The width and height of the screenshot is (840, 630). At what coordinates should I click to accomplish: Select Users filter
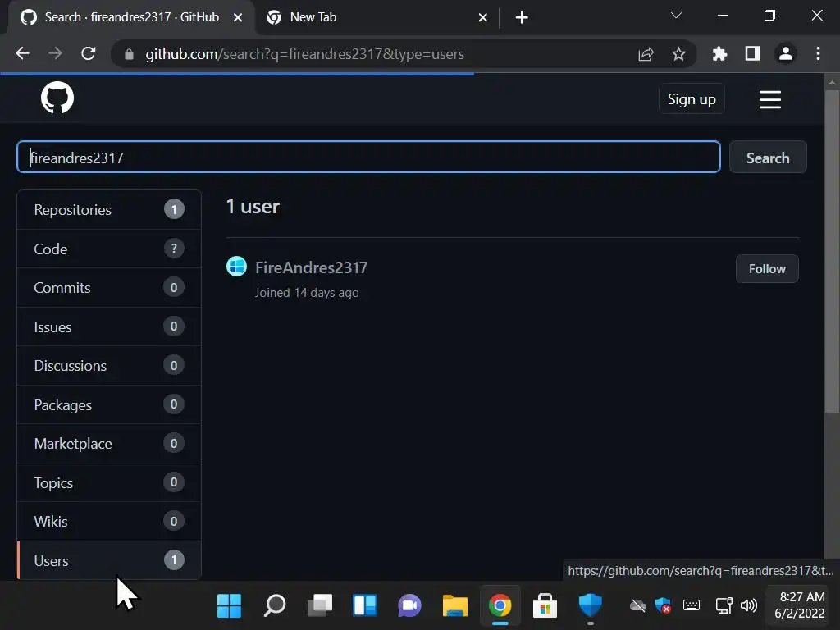tap(109, 560)
